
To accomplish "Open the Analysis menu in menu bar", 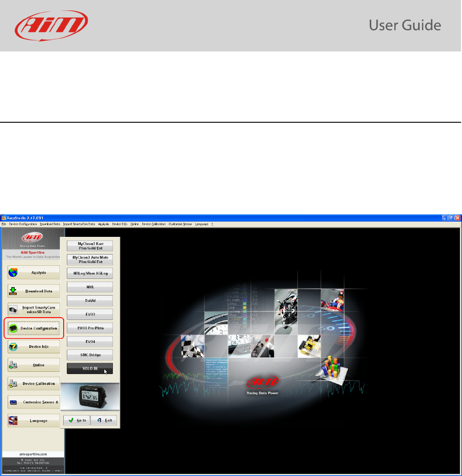I will 104,224.
